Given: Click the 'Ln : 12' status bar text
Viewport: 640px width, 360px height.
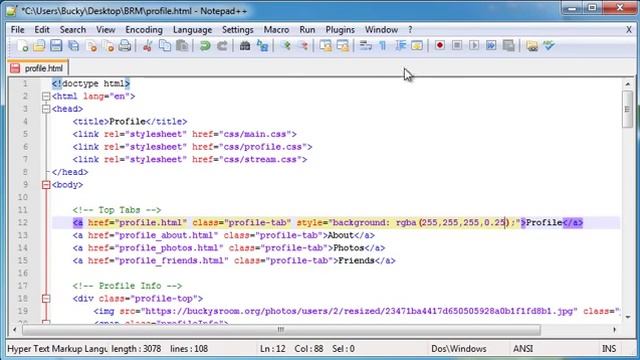Looking at the screenshot, I should 273,349.
